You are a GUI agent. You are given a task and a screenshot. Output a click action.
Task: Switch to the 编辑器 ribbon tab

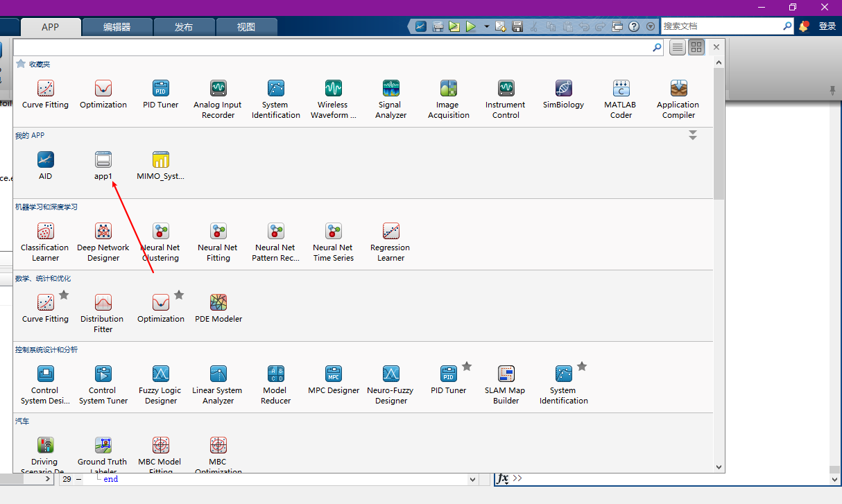(117, 26)
